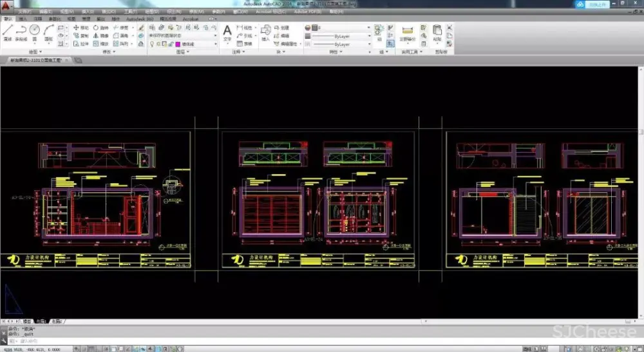644x352 pixels.
Task: Toggle the layer on/off lightbulb icon
Action: 152,44
